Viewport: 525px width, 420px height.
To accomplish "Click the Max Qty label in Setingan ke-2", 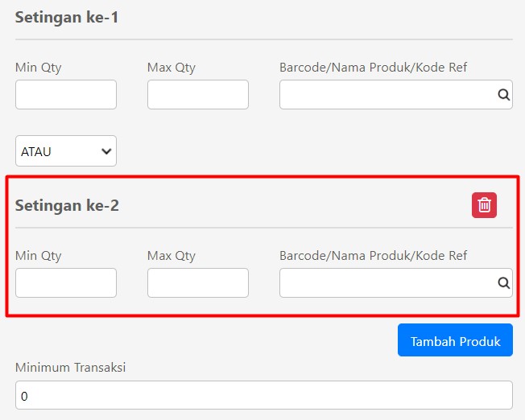I will pos(171,256).
